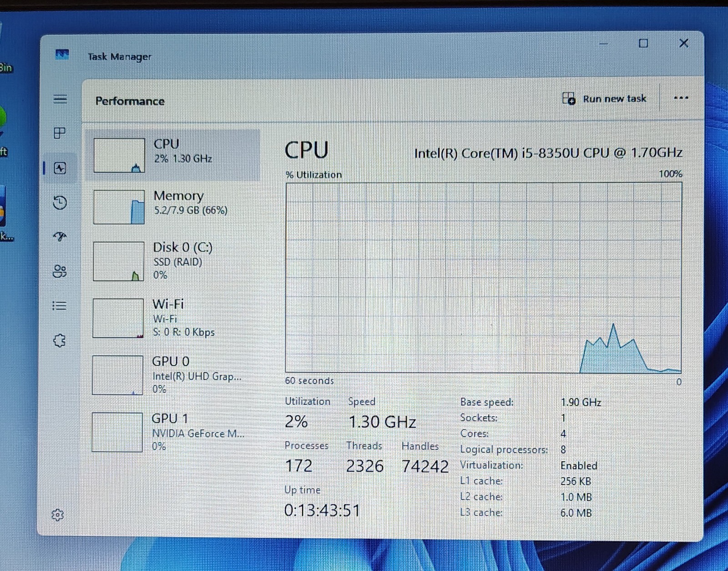The width and height of the screenshot is (728, 571).
Task: Open the Processes page icon
Action: (x=60, y=133)
